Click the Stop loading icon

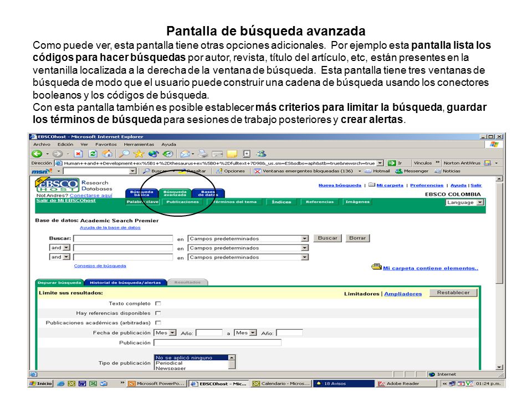(x=78, y=154)
